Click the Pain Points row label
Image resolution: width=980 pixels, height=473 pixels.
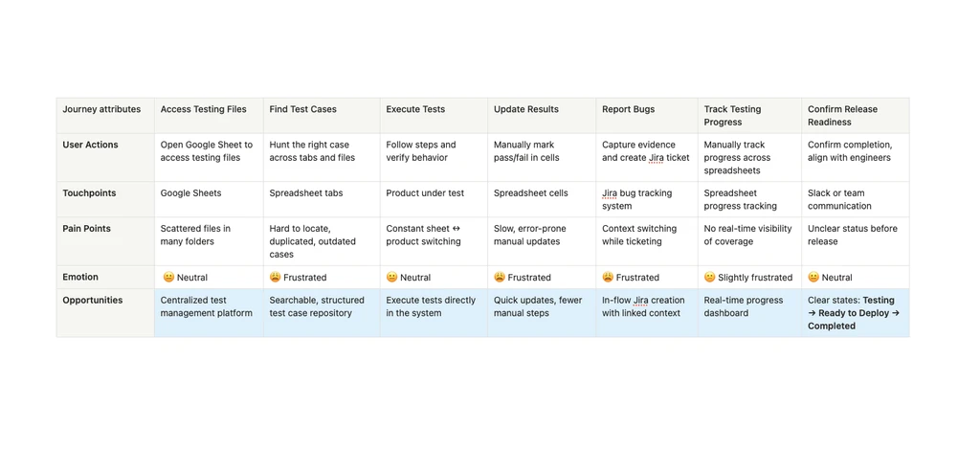(x=88, y=229)
